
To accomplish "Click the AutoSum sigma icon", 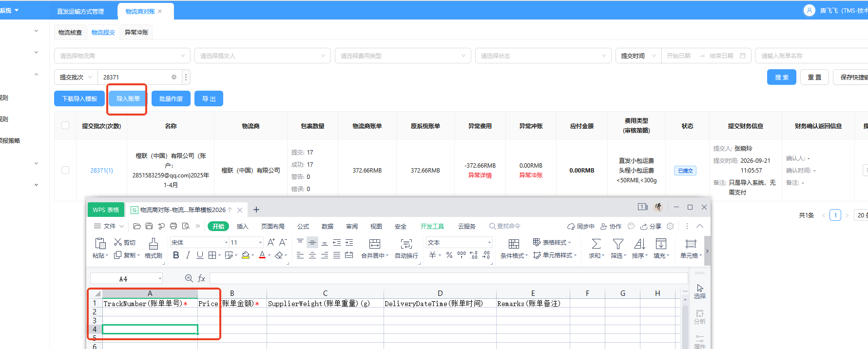I will pos(596,244).
